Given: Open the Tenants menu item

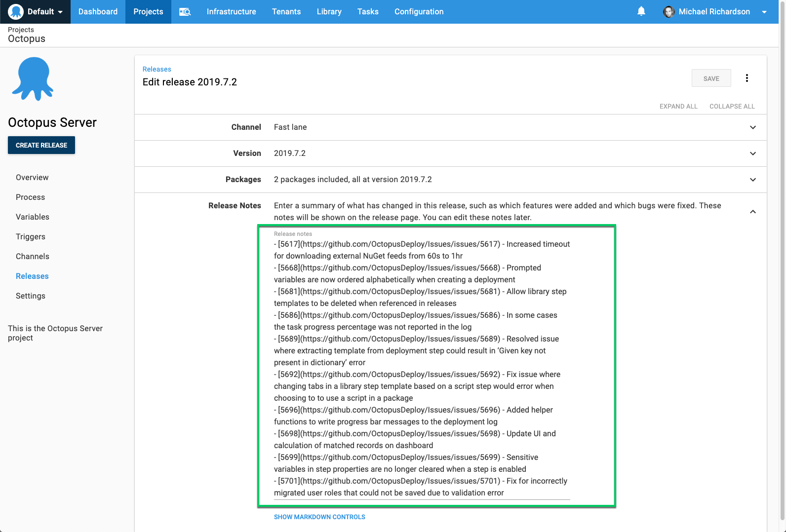Looking at the screenshot, I should tap(286, 12).
